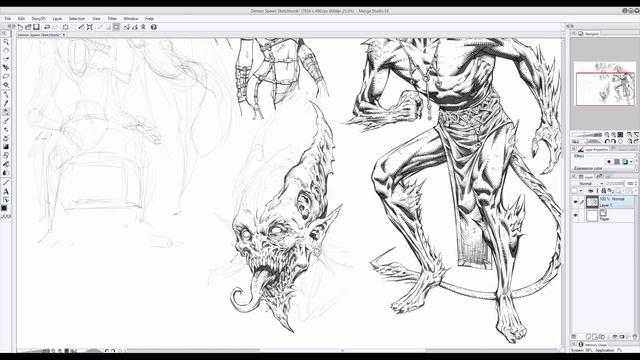Click the foreground color swatch

tap(4, 208)
